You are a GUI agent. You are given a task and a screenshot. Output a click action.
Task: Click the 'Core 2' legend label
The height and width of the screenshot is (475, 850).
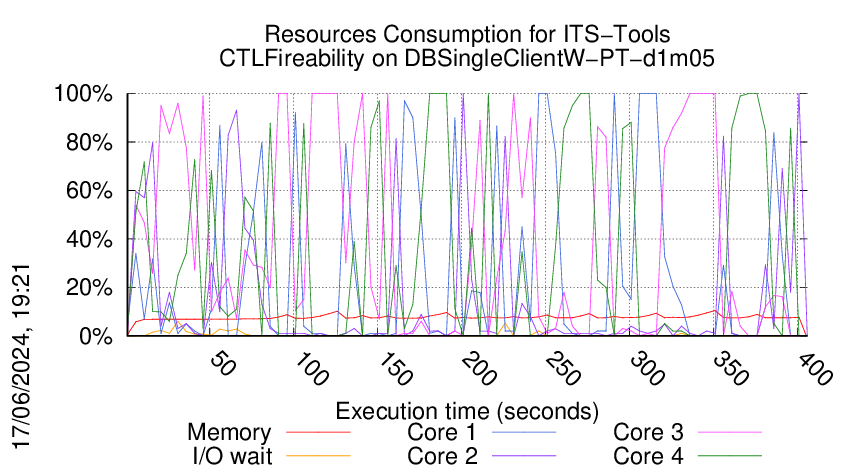(442, 456)
